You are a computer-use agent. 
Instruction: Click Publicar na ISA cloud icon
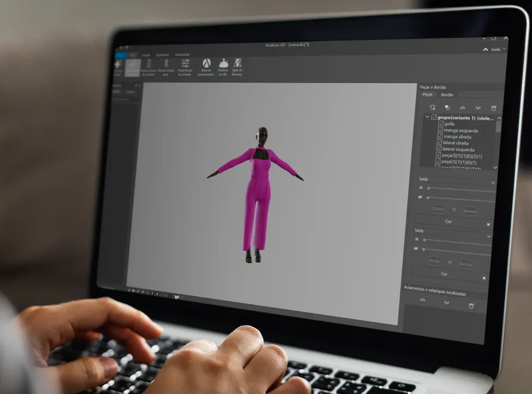coord(223,66)
